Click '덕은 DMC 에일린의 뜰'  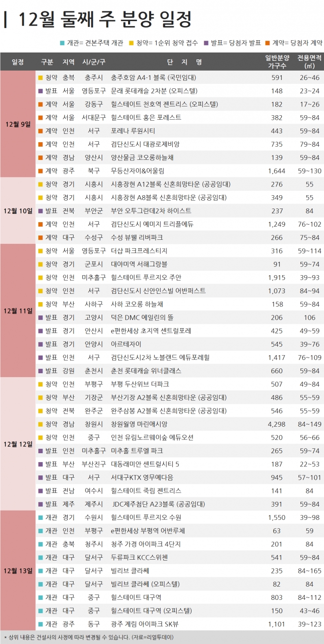coord(143,317)
